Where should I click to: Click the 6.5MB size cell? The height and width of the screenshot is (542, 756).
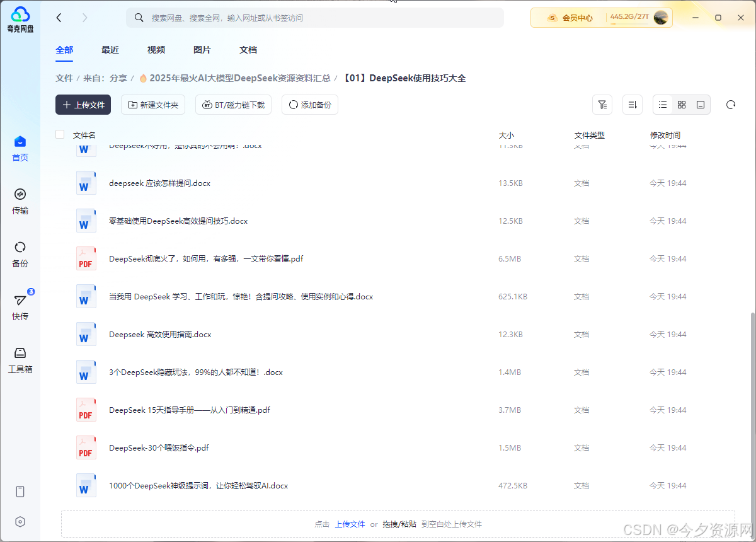pyautogui.click(x=510, y=258)
